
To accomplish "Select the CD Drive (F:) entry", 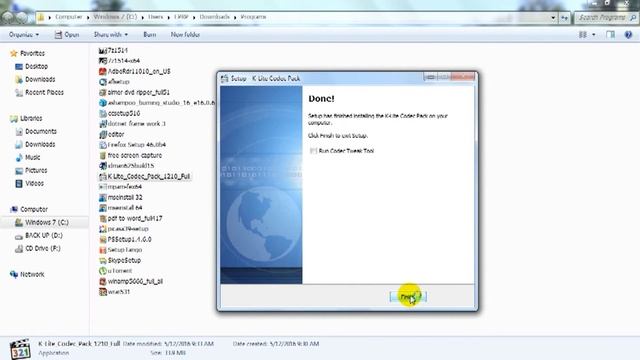I will pyautogui.click(x=42, y=249).
